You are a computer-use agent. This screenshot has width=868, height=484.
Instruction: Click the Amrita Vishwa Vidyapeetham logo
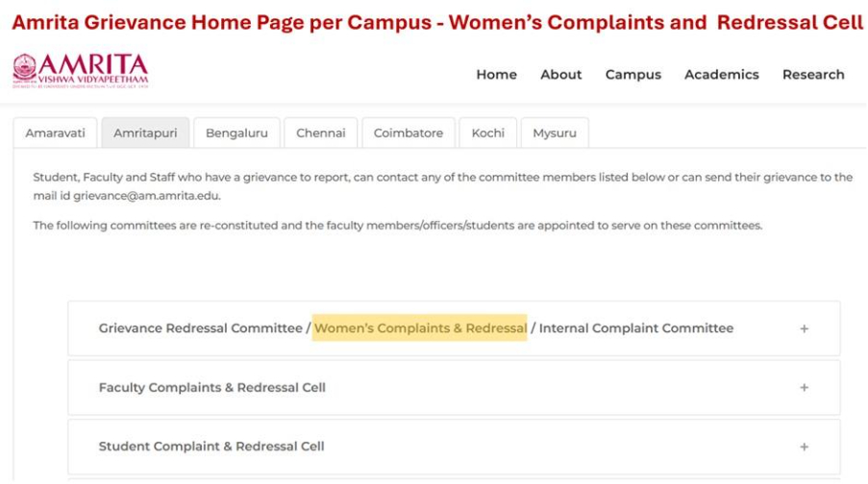click(x=81, y=71)
